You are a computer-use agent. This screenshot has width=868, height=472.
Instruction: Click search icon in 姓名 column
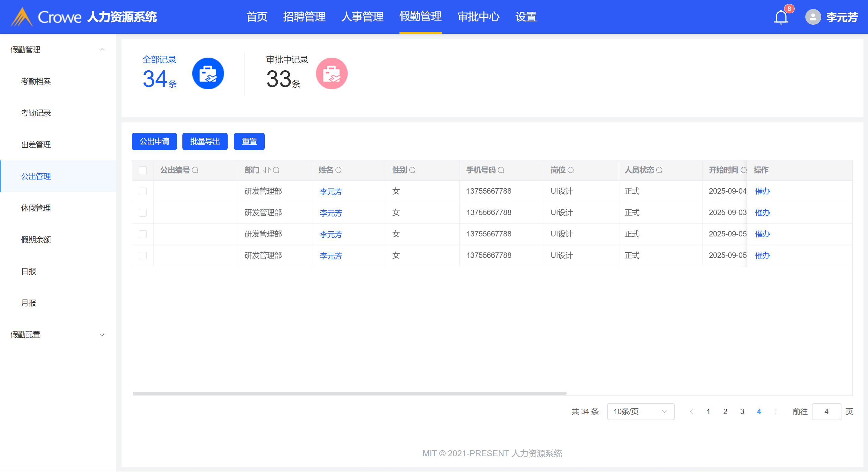(x=339, y=170)
